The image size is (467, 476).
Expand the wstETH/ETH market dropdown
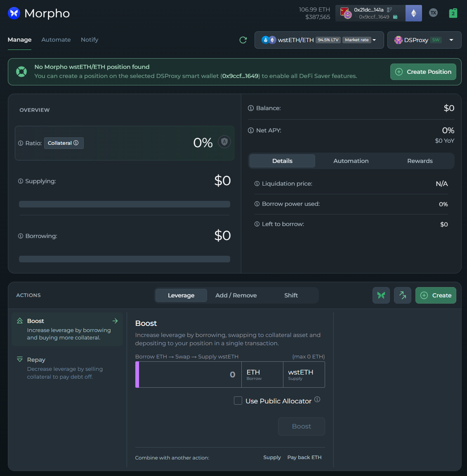pos(319,40)
